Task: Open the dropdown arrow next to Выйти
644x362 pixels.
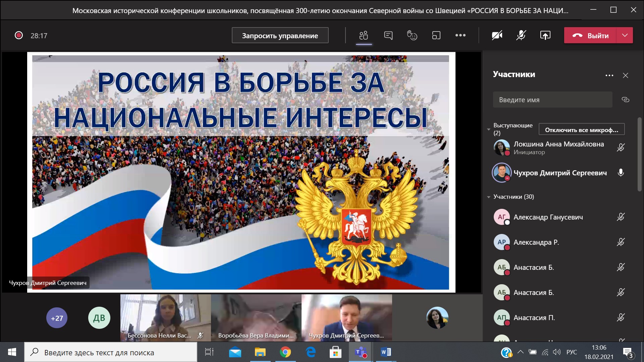Action: tap(625, 35)
